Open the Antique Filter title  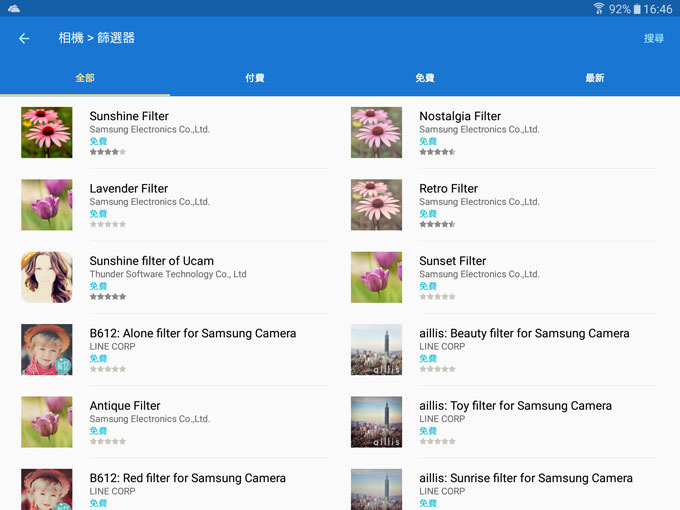[x=125, y=406]
